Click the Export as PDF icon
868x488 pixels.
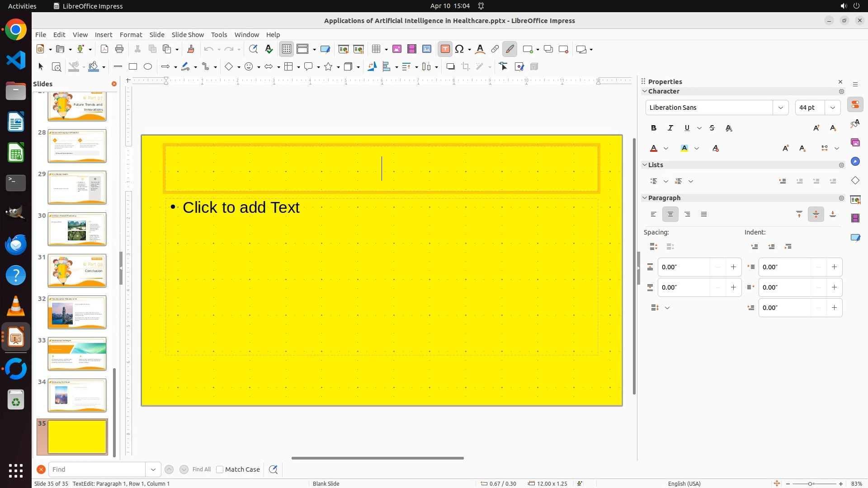point(104,49)
